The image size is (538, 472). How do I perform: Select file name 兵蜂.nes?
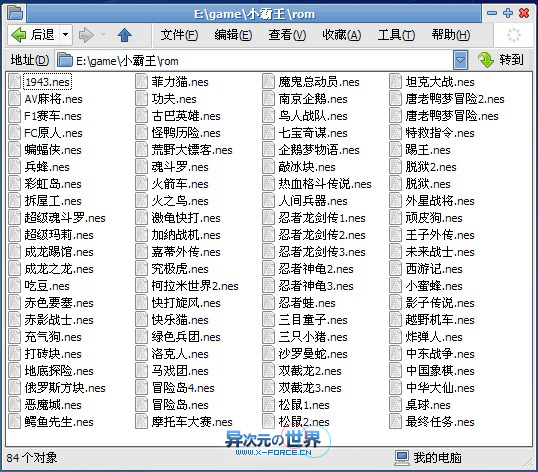47,167
